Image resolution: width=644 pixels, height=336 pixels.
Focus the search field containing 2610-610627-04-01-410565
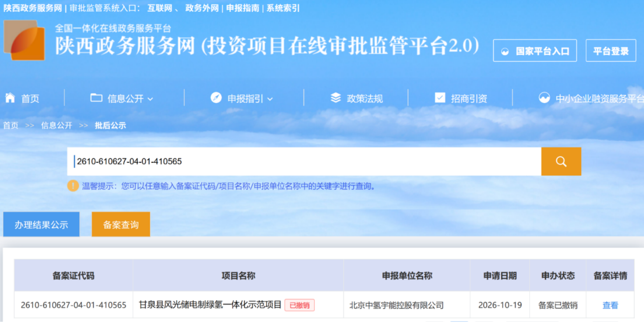[x=304, y=161]
